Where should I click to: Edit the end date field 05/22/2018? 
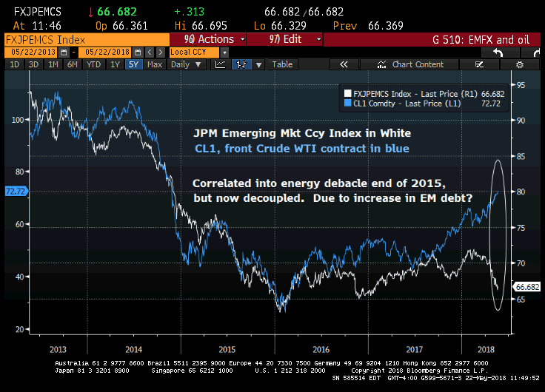point(106,53)
